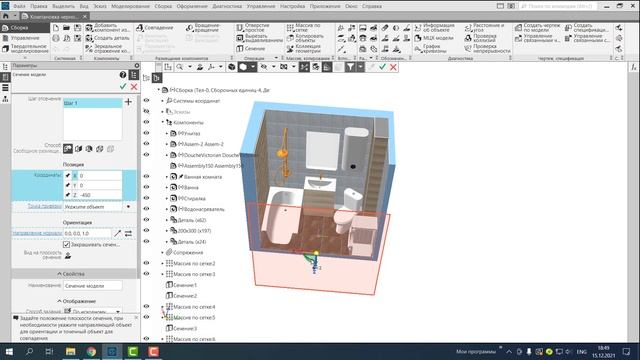
Task: Select Отверстие простое operation
Action: pyautogui.click(x=253, y=28)
